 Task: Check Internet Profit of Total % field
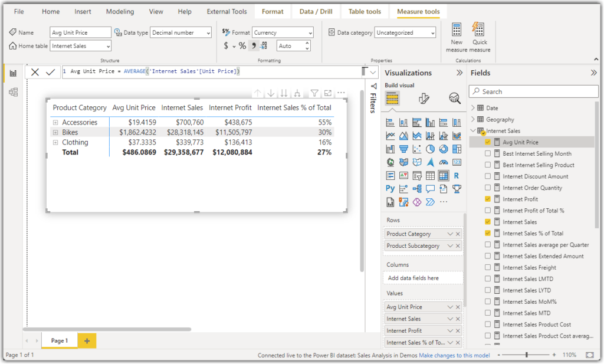click(488, 210)
